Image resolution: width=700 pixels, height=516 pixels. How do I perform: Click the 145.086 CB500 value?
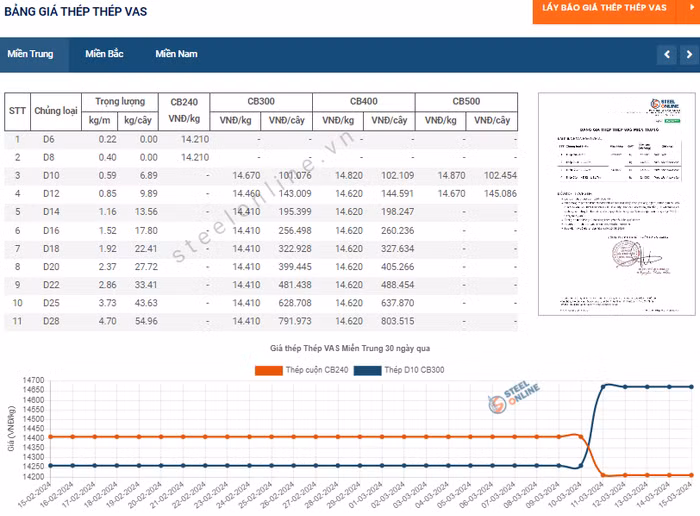click(500, 194)
